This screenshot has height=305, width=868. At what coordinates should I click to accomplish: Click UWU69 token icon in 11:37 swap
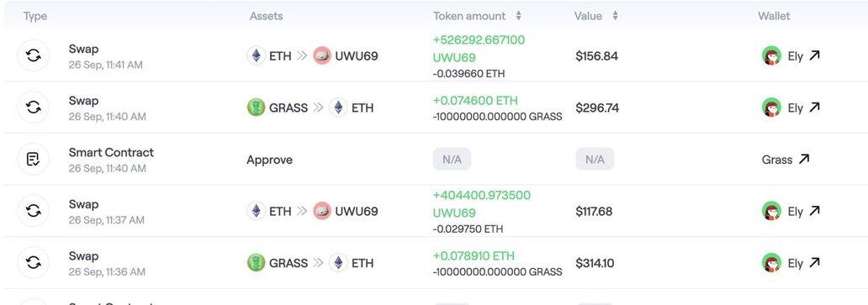point(321,211)
